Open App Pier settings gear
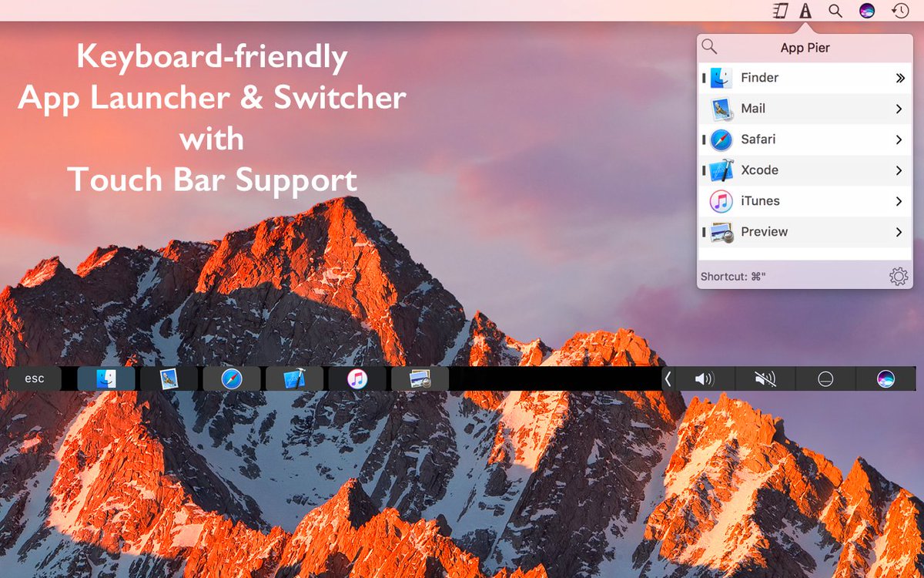The width and height of the screenshot is (924, 578). pyautogui.click(x=899, y=276)
